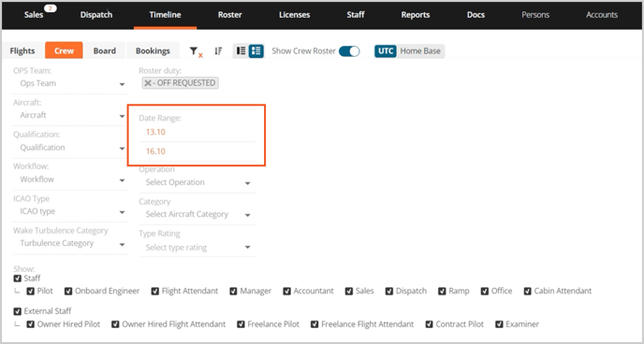The width and height of the screenshot is (644, 344).
Task: Open the Roster menu
Action: [230, 15]
